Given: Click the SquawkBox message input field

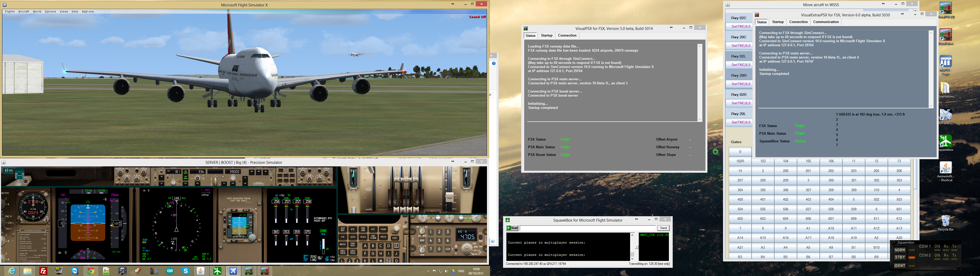Looking at the screenshot, I should [x=587, y=228].
